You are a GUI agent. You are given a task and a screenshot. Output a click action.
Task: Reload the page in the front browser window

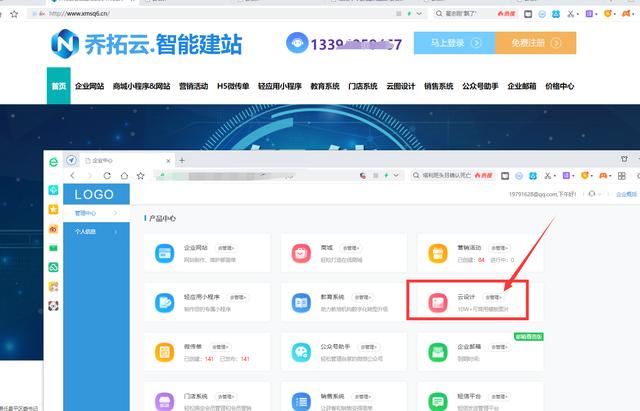pyautogui.click(x=107, y=176)
